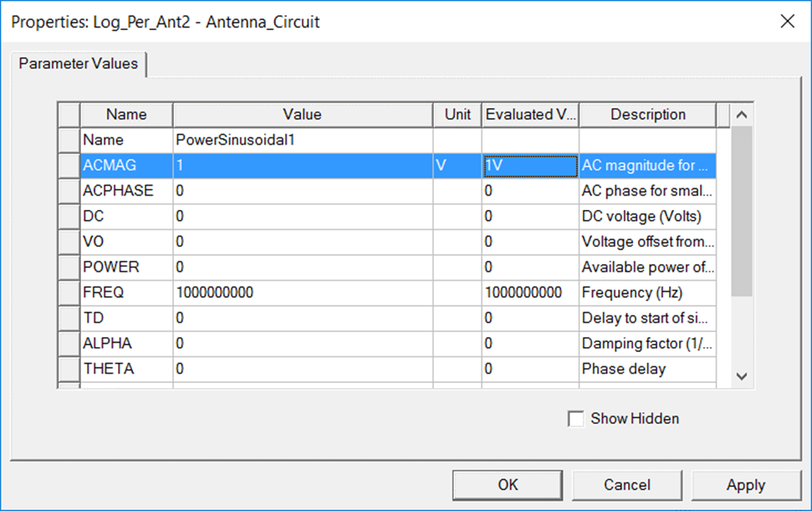Image resolution: width=812 pixels, height=511 pixels.
Task: Click the Unit cell containing V
Action: (456, 165)
